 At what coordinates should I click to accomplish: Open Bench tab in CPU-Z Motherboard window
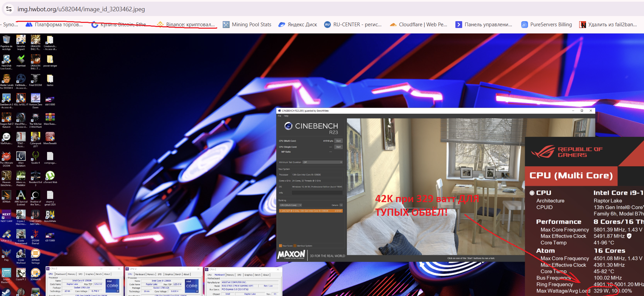pos(258,275)
